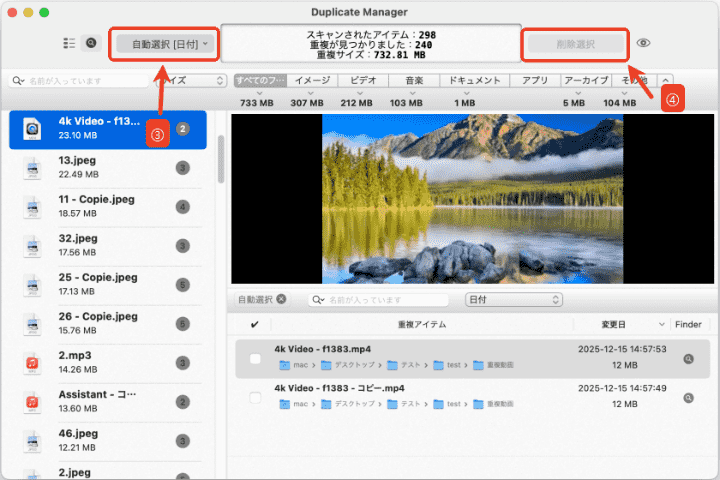This screenshot has width=720, height=480.
Task: Clear the 自動選択 filter with its x icon
Action: [x=281, y=299]
